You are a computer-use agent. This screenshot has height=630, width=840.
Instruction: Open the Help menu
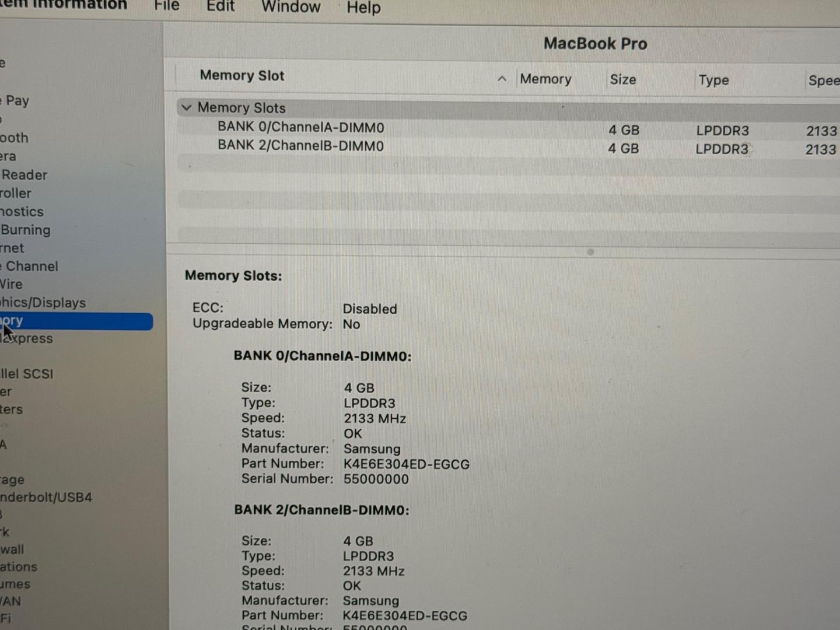click(x=363, y=8)
